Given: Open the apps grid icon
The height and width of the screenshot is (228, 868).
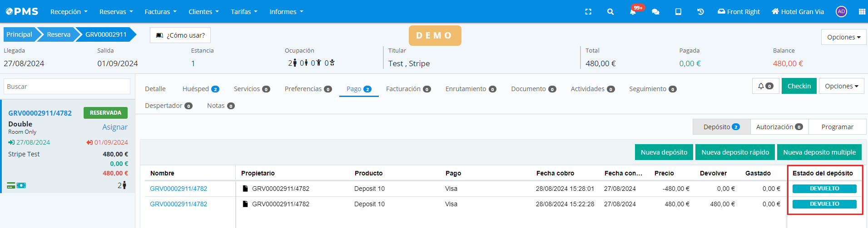Looking at the screenshot, I should 862,12.
